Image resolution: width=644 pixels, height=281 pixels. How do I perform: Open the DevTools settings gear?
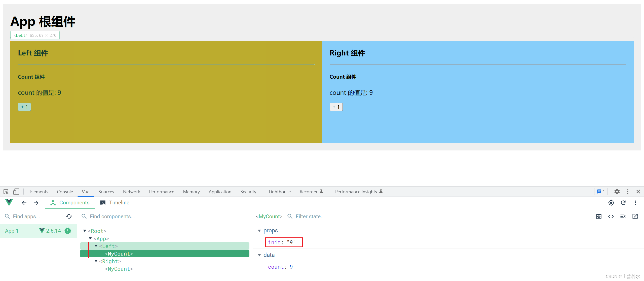point(617,192)
